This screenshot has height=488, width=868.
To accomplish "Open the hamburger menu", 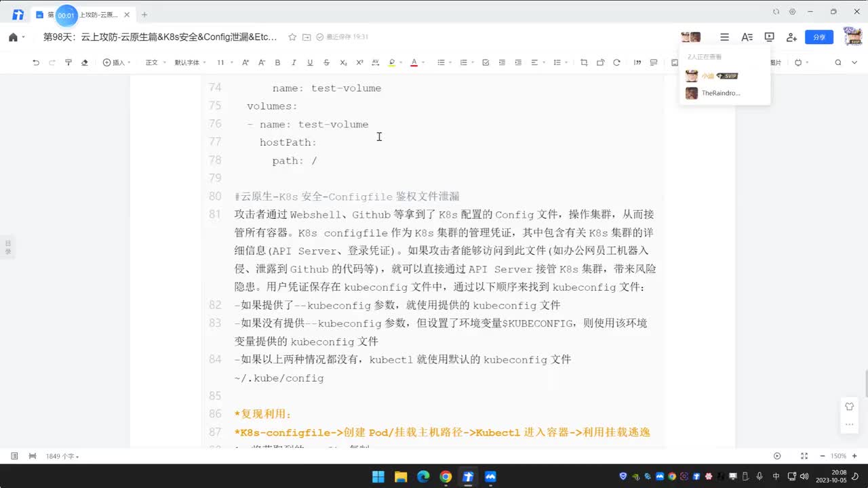I will [x=724, y=37].
